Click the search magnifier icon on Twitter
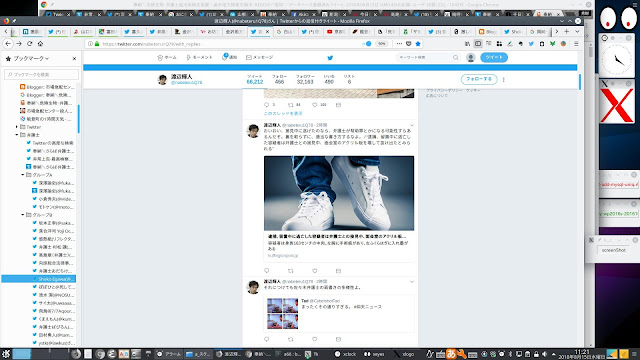 click(x=456, y=58)
